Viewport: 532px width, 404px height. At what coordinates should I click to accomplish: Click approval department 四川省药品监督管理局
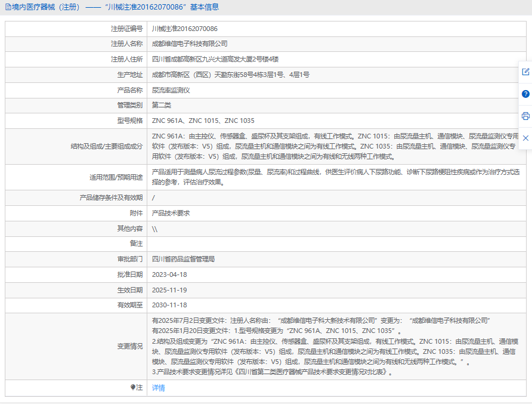(x=183, y=259)
